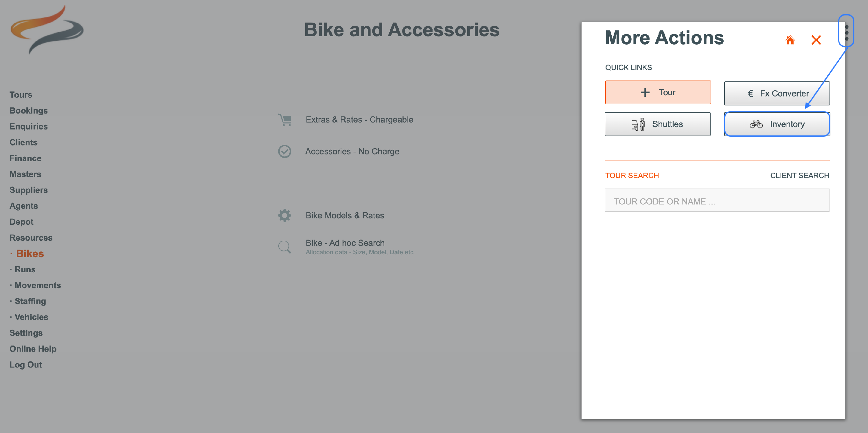Viewport: 868px width, 433px height.
Task: Open the Inventory quick link
Action: click(777, 124)
